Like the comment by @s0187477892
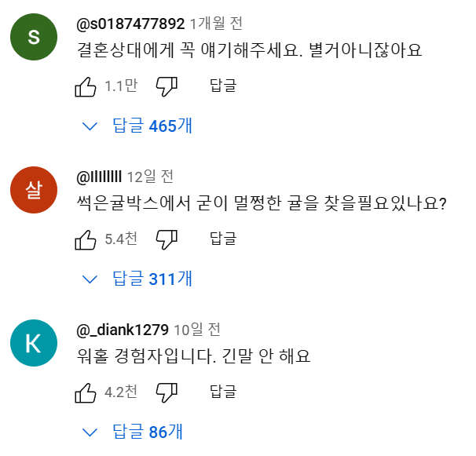 pyautogui.click(x=86, y=86)
